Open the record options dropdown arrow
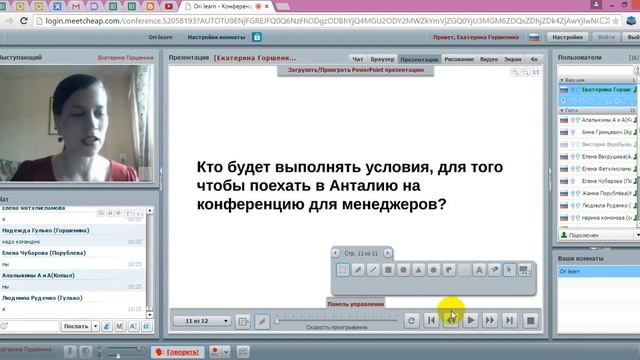The image size is (640, 360). [x=226, y=351]
